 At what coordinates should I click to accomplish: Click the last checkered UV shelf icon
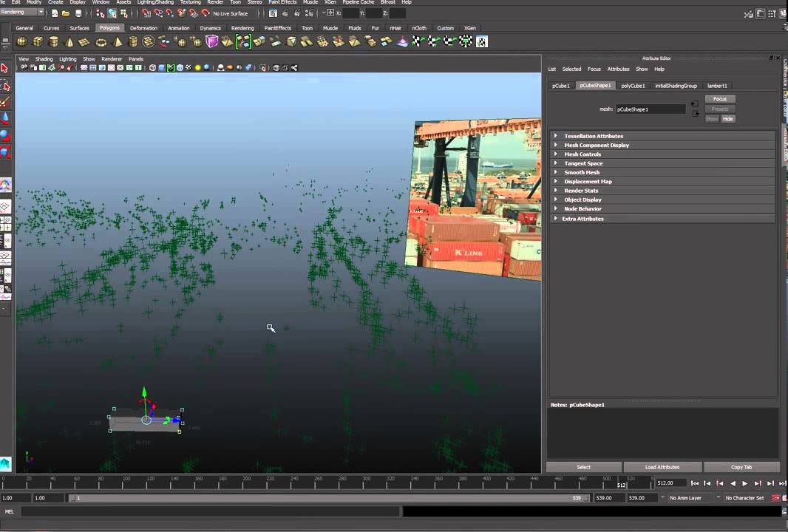481,41
